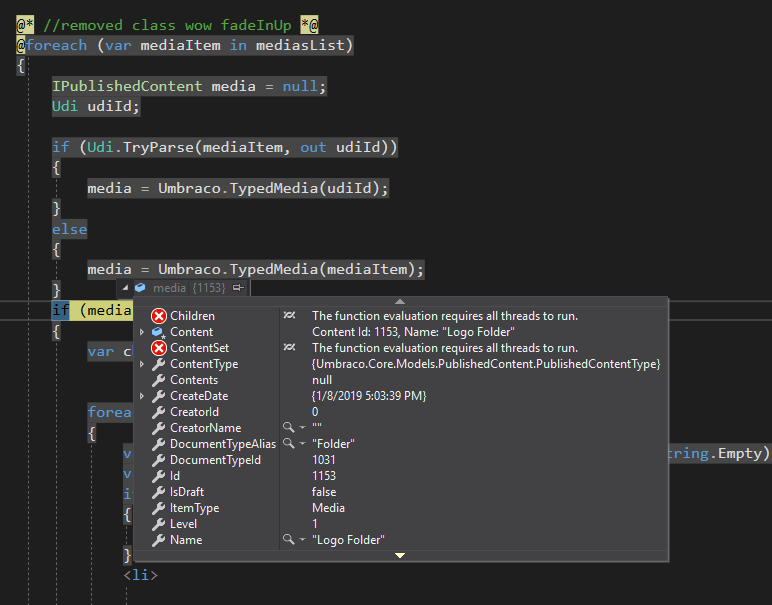The height and width of the screenshot is (605, 772).
Task: Expand the ContentType property node
Action: click(142, 364)
